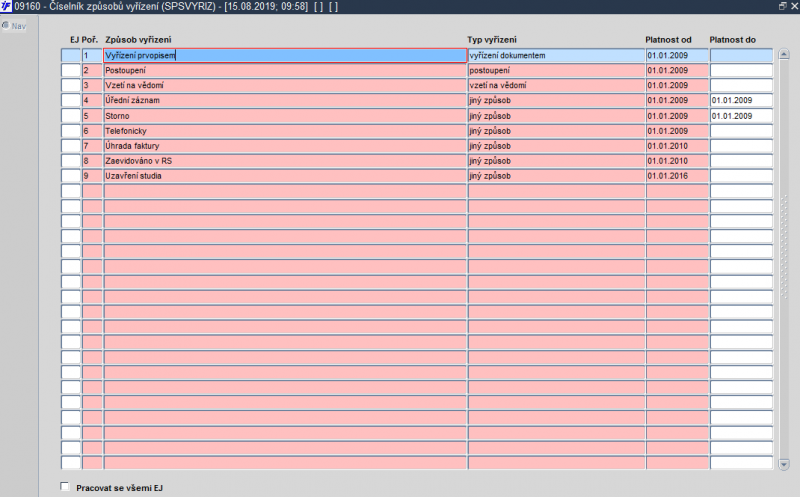This screenshot has height=497, width=800.
Task: Click 'vyřízení dokumentem' type cell
Action: tap(557, 56)
